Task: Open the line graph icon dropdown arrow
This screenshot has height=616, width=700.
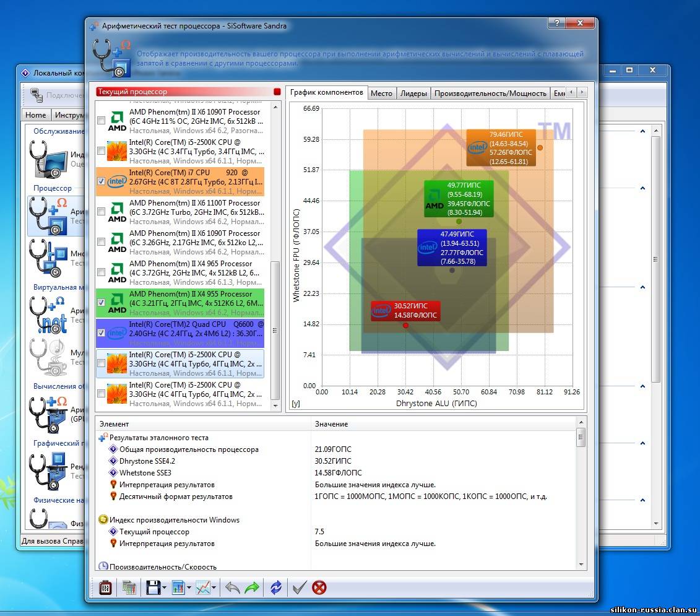Action: pos(214,588)
